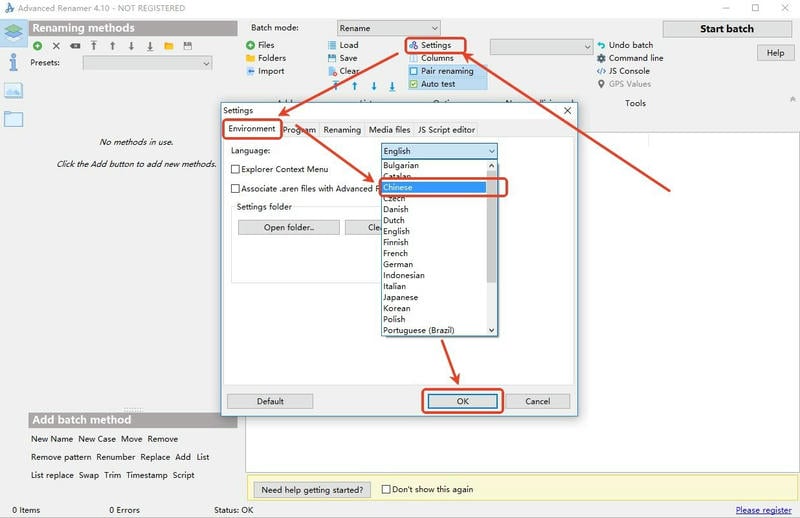This screenshot has width=800, height=518.
Task: Switch to the Program tab
Action: [x=299, y=130]
